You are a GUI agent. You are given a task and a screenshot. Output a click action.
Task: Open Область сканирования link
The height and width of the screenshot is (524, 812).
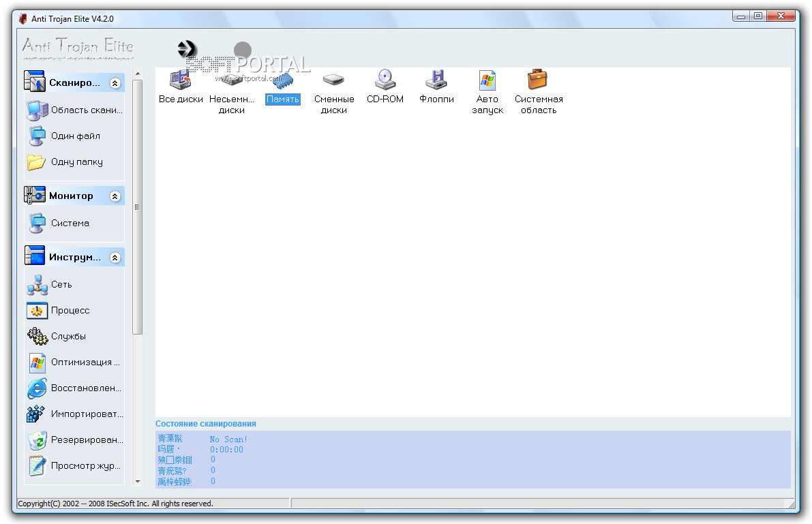click(87, 110)
